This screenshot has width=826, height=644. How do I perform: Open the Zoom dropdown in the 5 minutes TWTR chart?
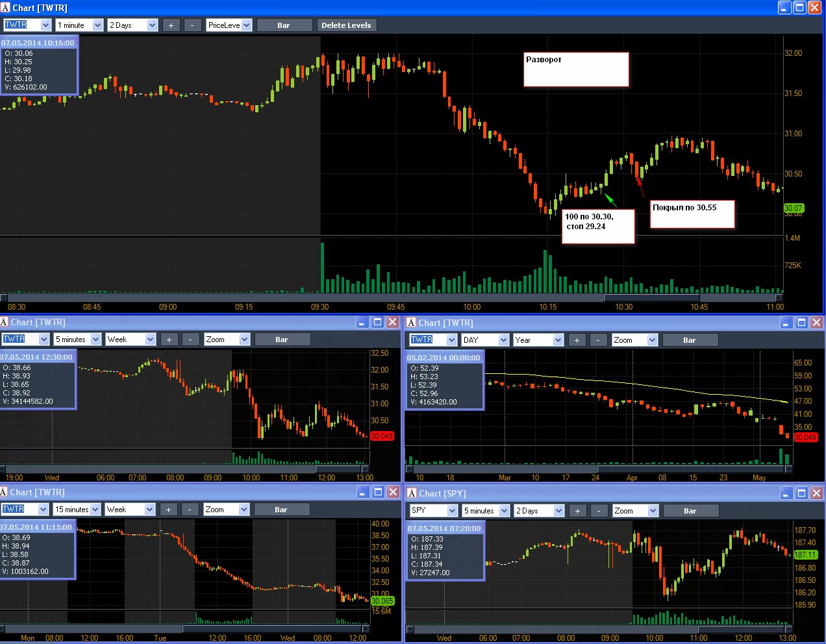244,340
